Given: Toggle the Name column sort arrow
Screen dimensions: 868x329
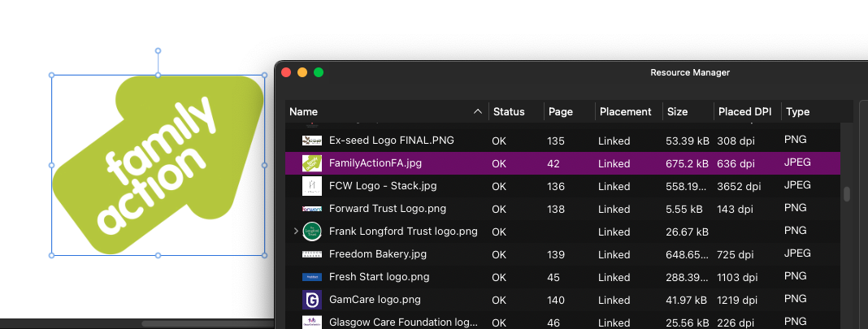Looking at the screenshot, I should 478,111.
